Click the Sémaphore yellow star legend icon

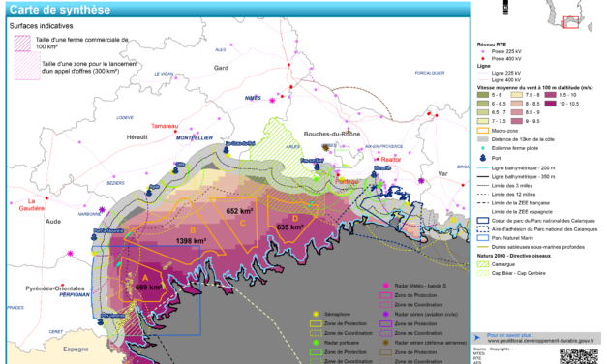click(316, 314)
